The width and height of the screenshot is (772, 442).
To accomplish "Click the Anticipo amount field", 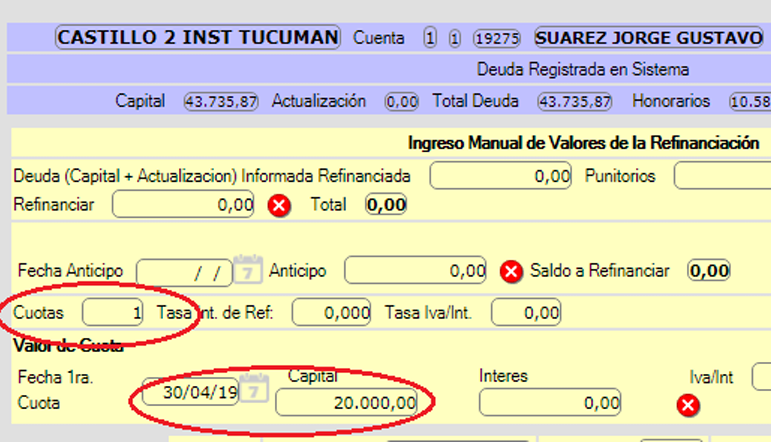I will (416, 270).
